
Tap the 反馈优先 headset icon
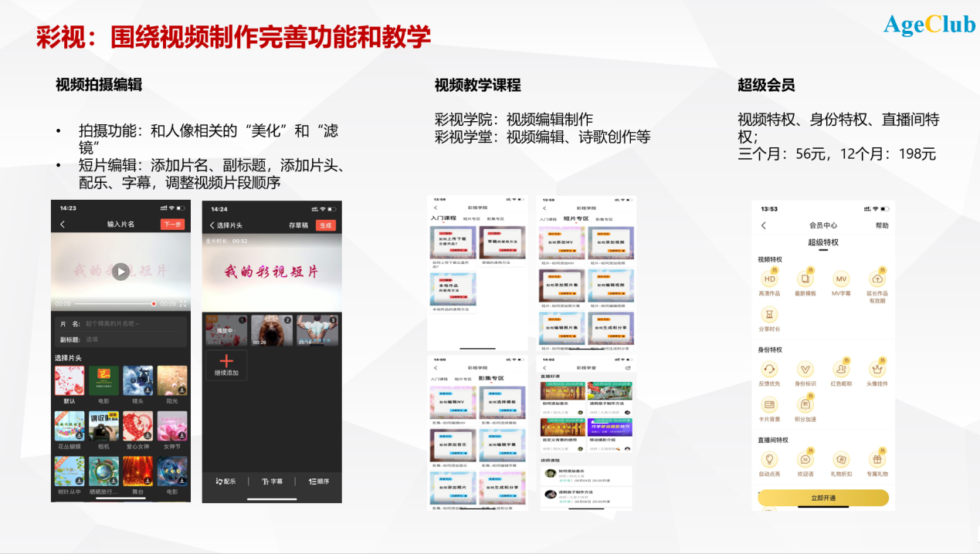pos(769,370)
